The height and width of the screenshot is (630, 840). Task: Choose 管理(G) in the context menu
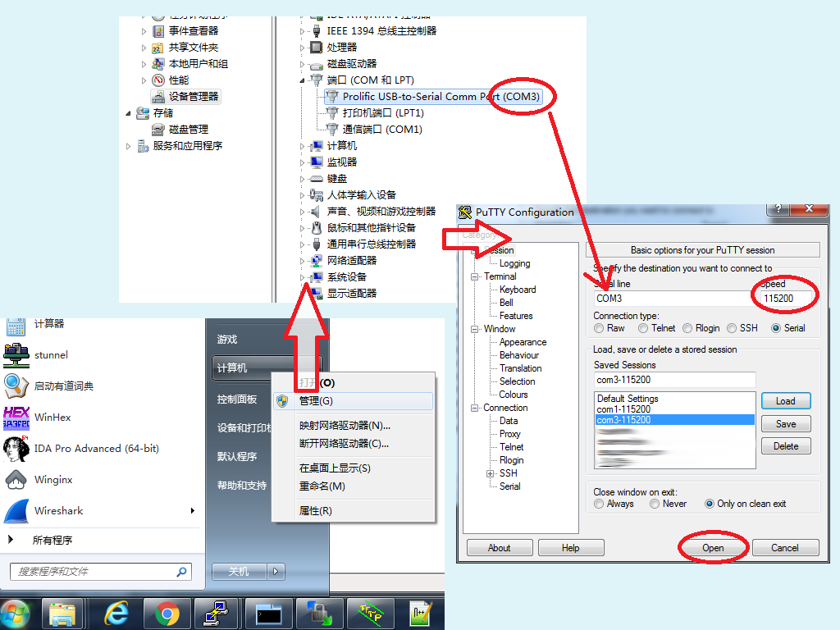coord(353,400)
